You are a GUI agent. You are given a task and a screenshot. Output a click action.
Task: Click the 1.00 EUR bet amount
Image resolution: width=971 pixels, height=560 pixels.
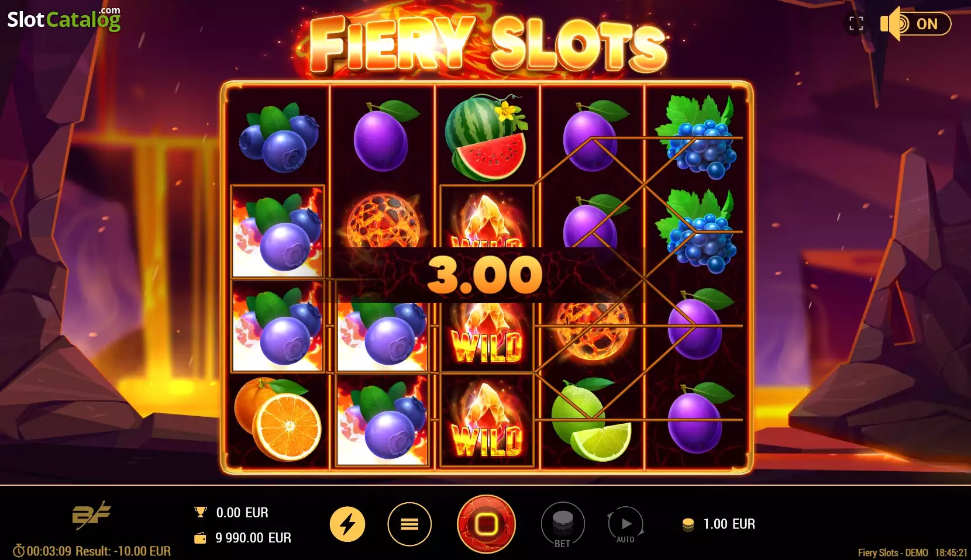tap(729, 524)
